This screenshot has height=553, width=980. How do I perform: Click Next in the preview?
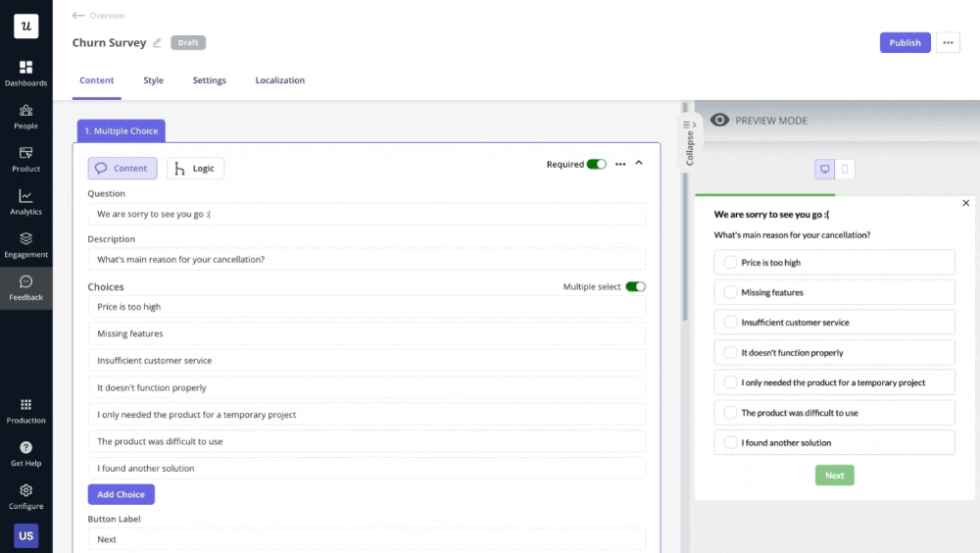pyautogui.click(x=834, y=476)
